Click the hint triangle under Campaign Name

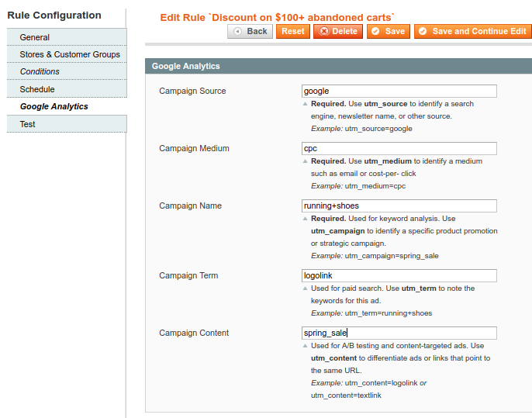(x=305, y=219)
